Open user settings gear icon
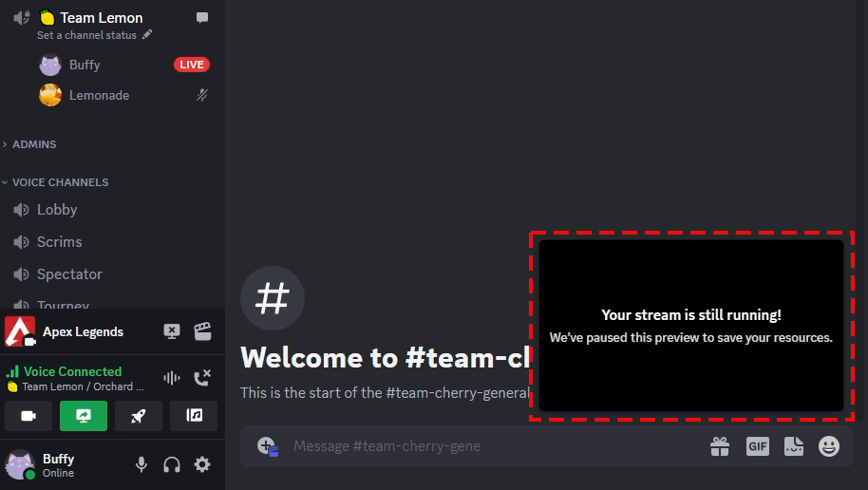The image size is (868, 490). coord(202,464)
